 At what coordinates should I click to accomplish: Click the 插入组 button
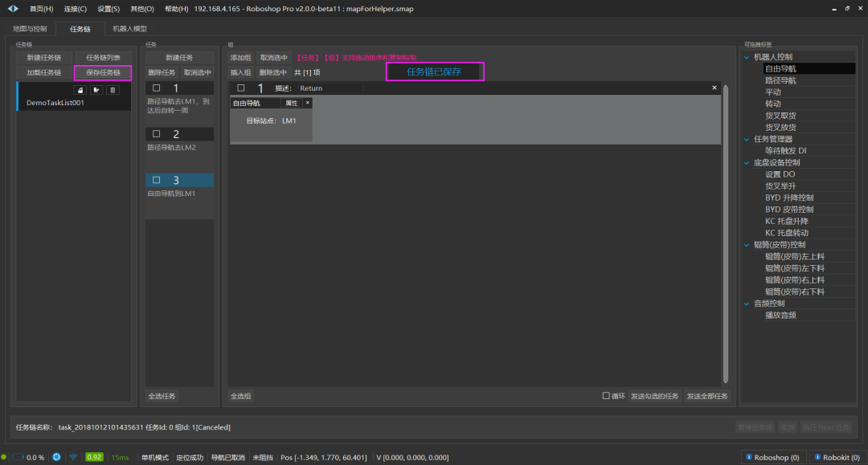click(241, 72)
